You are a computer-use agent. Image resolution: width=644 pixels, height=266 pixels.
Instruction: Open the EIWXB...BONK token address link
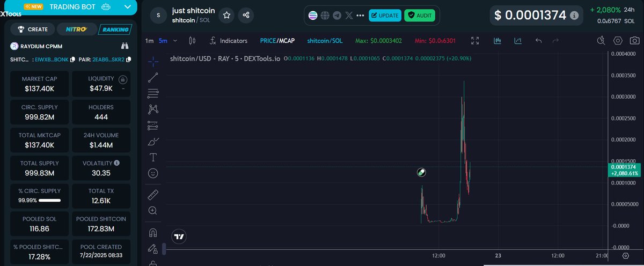(x=52, y=60)
